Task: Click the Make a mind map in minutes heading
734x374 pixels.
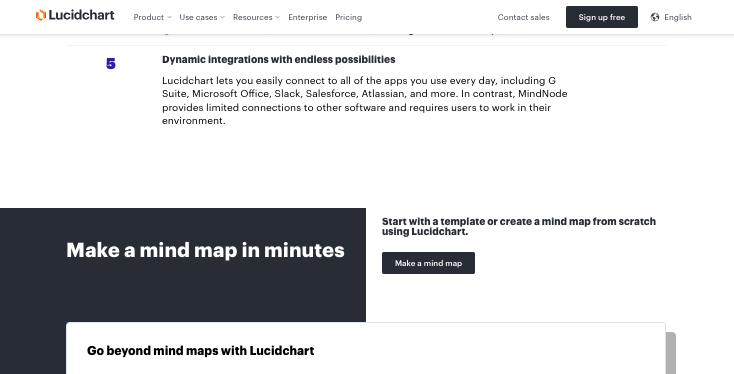Action: tap(206, 250)
